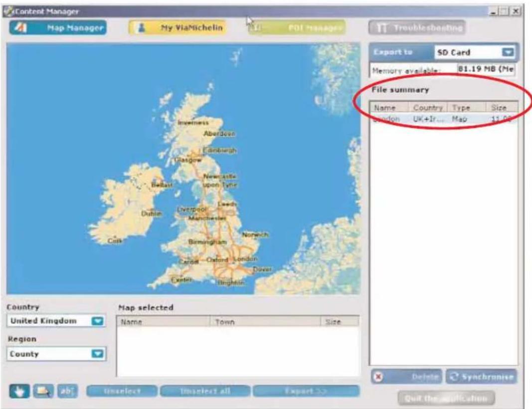Select the text search tool icon
The image size is (532, 409).
click(x=67, y=391)
